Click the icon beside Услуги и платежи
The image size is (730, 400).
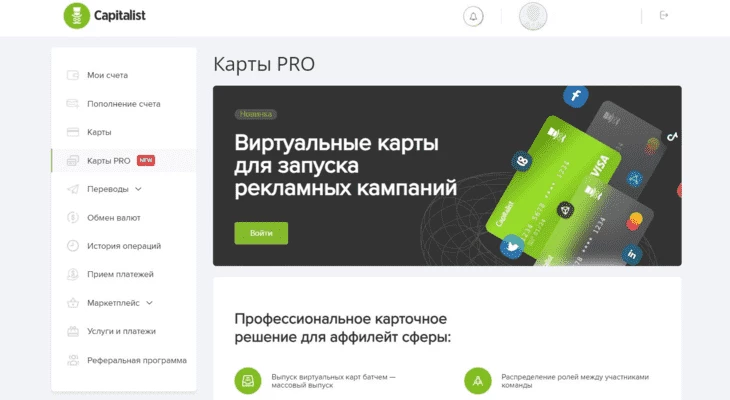pos(73,331)
